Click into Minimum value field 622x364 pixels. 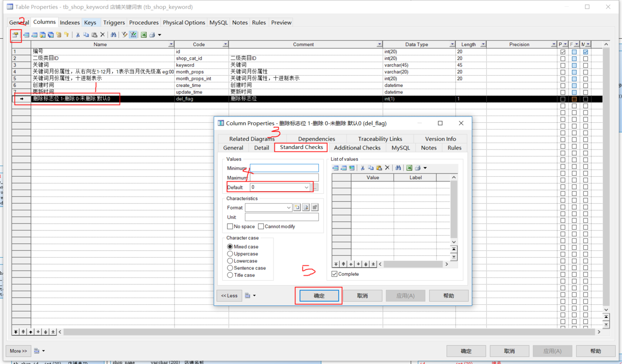tap(284, 168)
